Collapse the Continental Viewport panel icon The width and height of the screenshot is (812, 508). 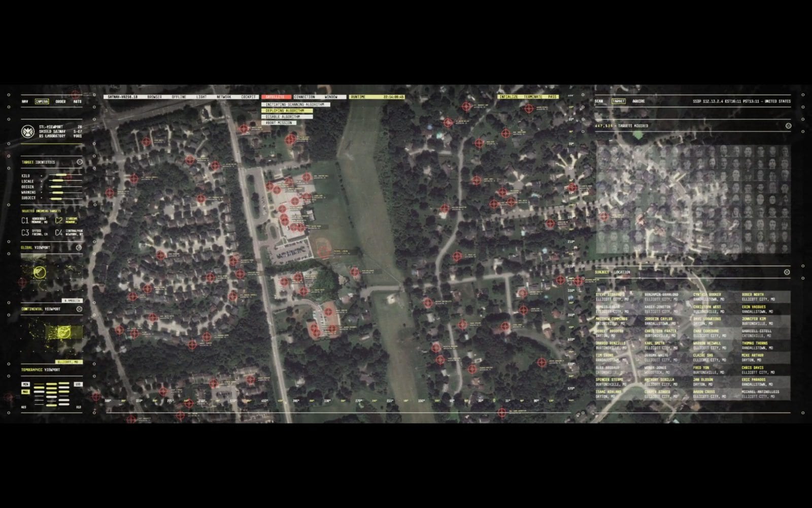click(79, 309)
